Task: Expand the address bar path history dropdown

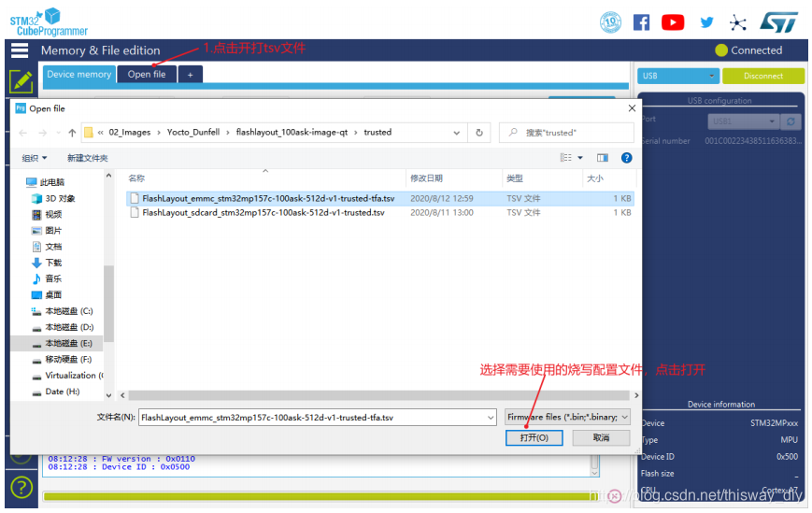Action: point(457,133)
